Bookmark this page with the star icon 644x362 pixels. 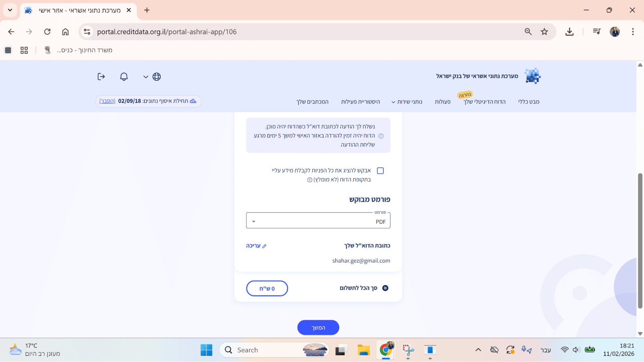(x=544, y=32)
